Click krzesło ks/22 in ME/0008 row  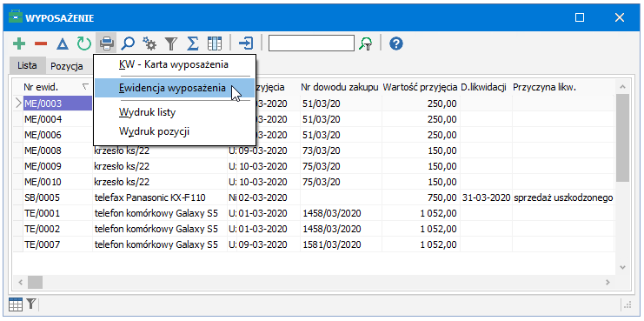[x=160, y=150]
